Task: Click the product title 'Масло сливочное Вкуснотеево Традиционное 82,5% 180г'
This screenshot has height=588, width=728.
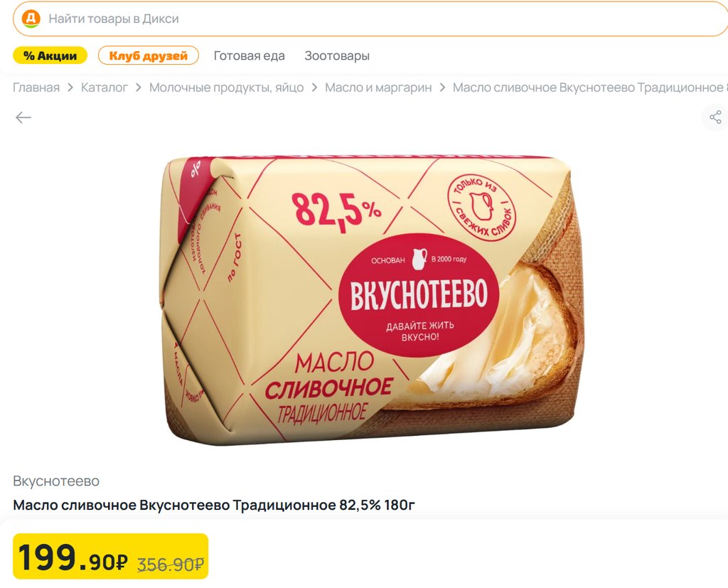Action: (213, 506)
